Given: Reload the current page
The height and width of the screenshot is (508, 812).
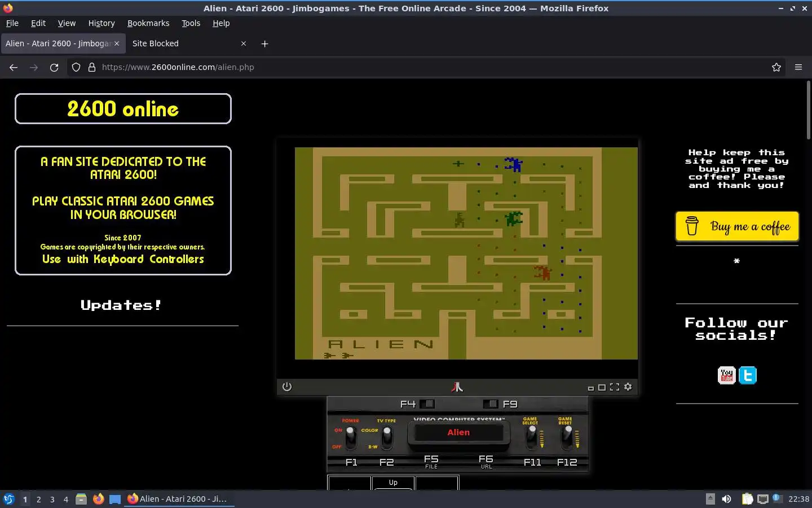Looking at the screenshot, I should click(54, 67).
